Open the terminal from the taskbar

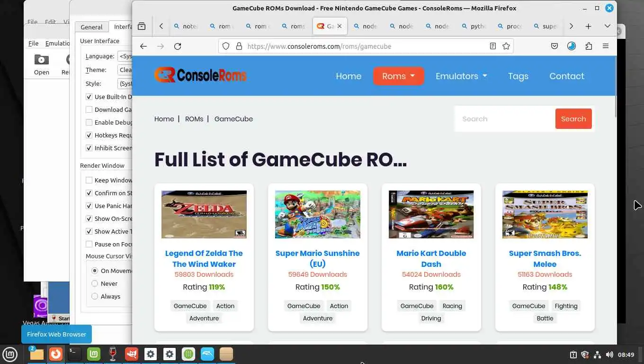[74, 354]
